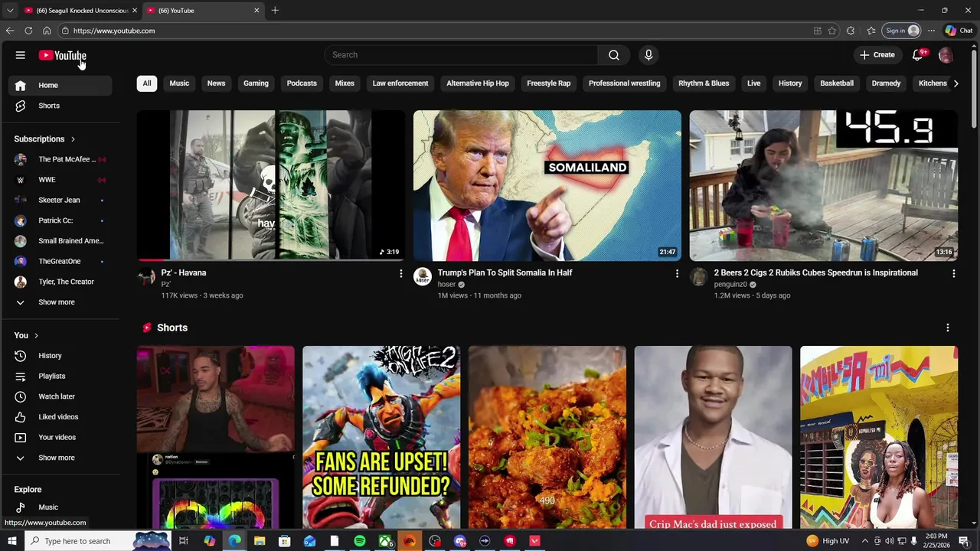Open TheGreatOne subscription
The image size is (980, 551).
[x=61, y=261]
